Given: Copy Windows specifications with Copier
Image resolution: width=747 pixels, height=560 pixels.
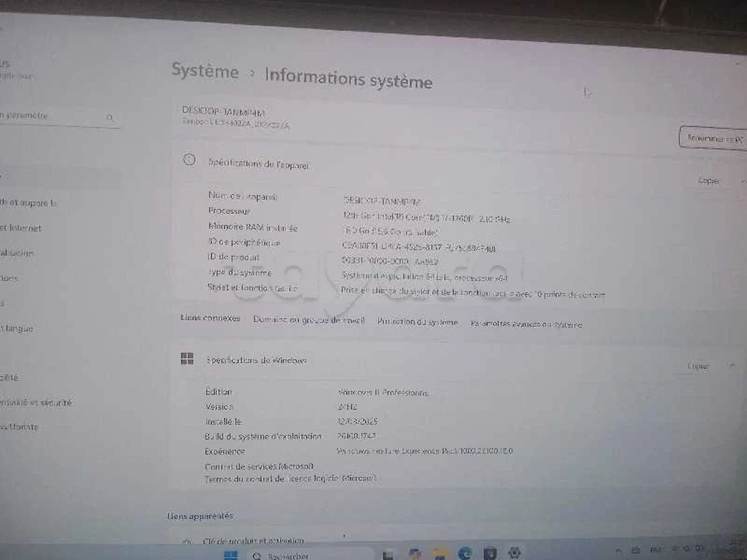Looking at the screenshot, I should tap(698, 366).
